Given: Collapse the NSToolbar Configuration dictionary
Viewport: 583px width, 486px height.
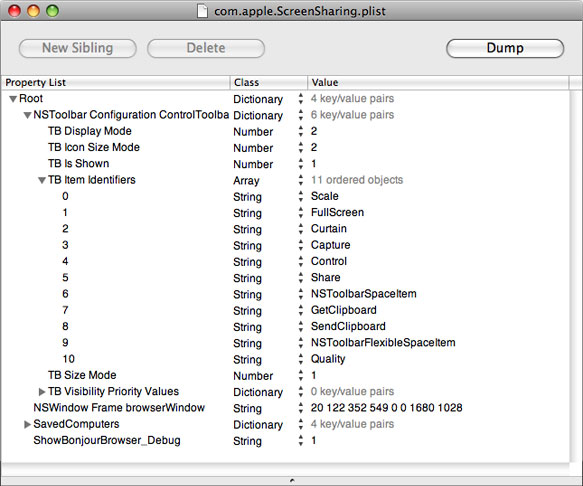Looking at the screenshot, I should [x=27, y=115].
